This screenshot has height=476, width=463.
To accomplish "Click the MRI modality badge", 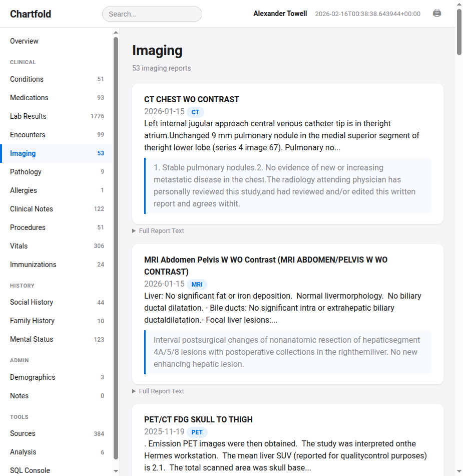I will 197,284.
